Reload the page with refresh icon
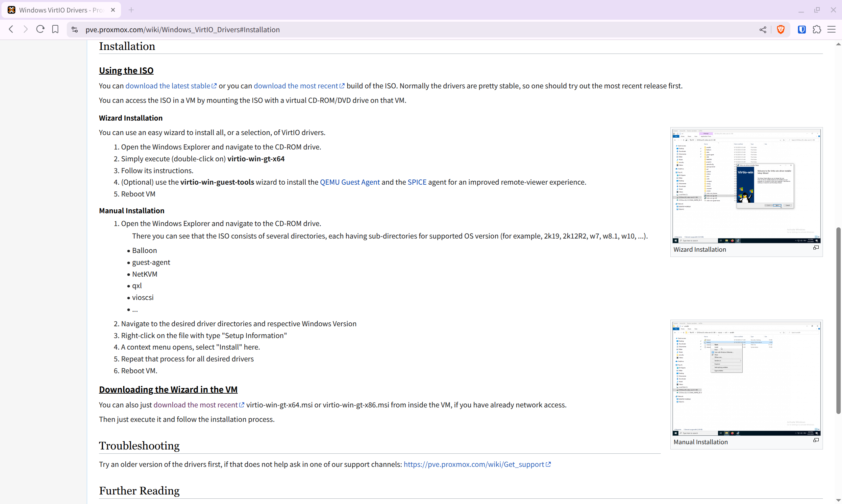The height and width of the screenshot is (504, 842). click(x=40, y=30)
